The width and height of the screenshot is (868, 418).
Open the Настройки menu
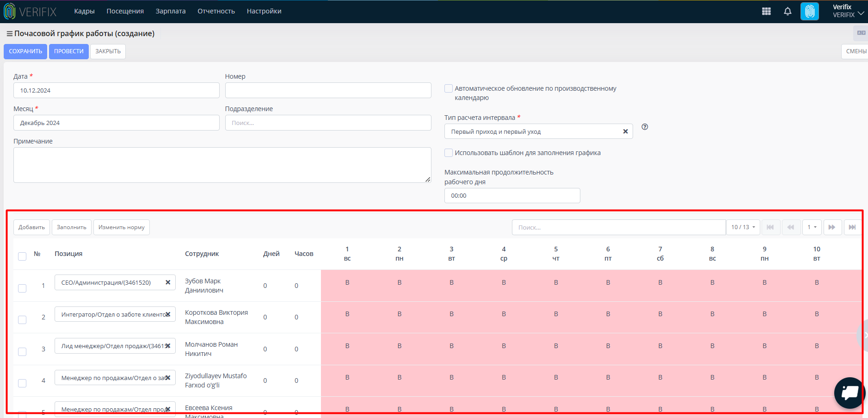point(264,11)
